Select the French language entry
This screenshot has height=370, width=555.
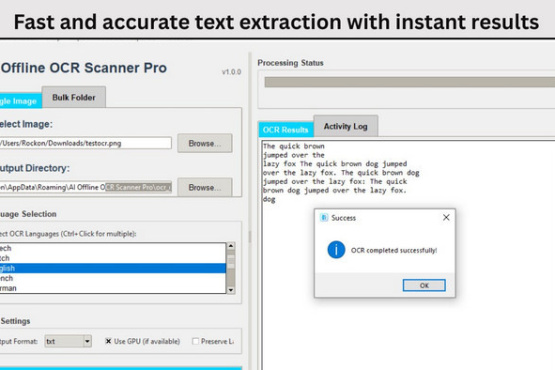pos(113,278)
